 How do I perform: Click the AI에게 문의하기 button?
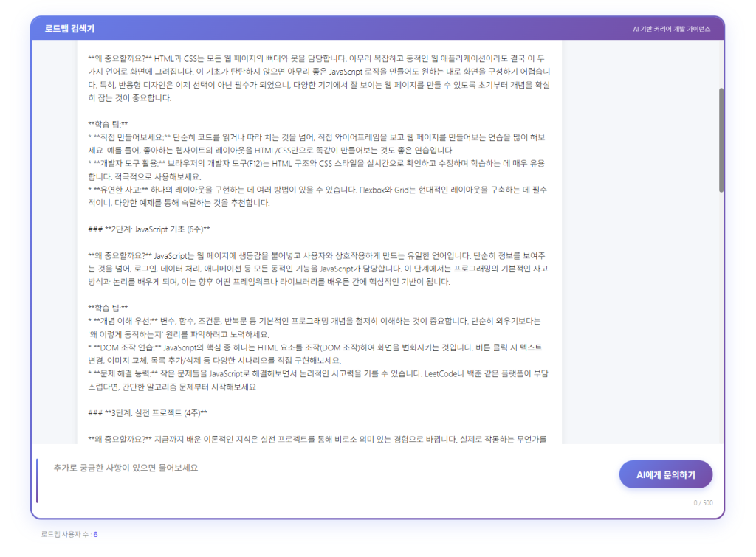pyautogui.click(x=665, y=474)
